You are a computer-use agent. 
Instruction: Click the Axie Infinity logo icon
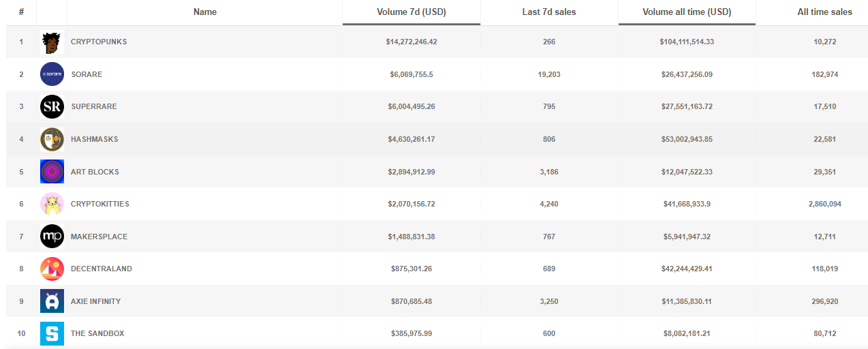[x=52, y=301]
